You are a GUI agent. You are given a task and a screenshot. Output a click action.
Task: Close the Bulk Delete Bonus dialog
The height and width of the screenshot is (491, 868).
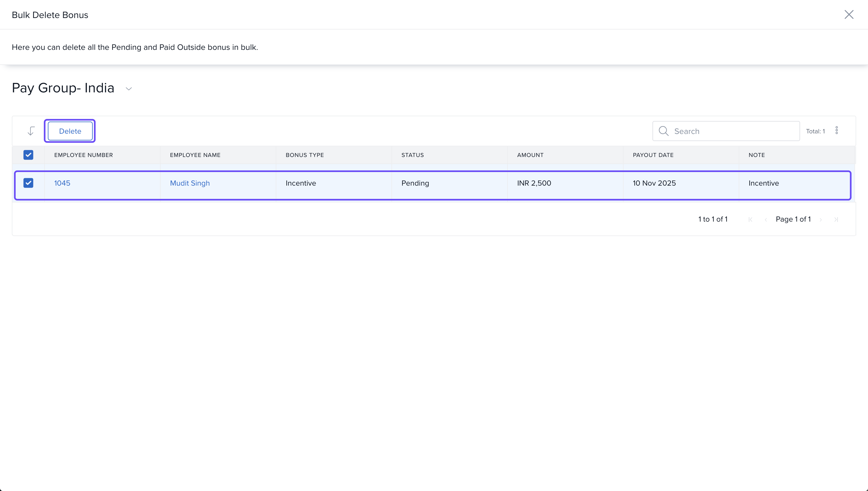[x=849, y=14]
